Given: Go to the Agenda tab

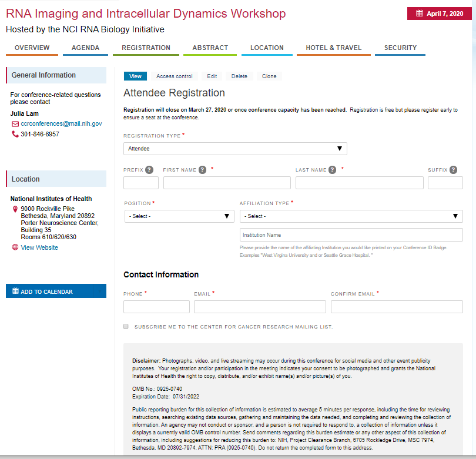Looking at the screenshot, I should pos(85,48).
